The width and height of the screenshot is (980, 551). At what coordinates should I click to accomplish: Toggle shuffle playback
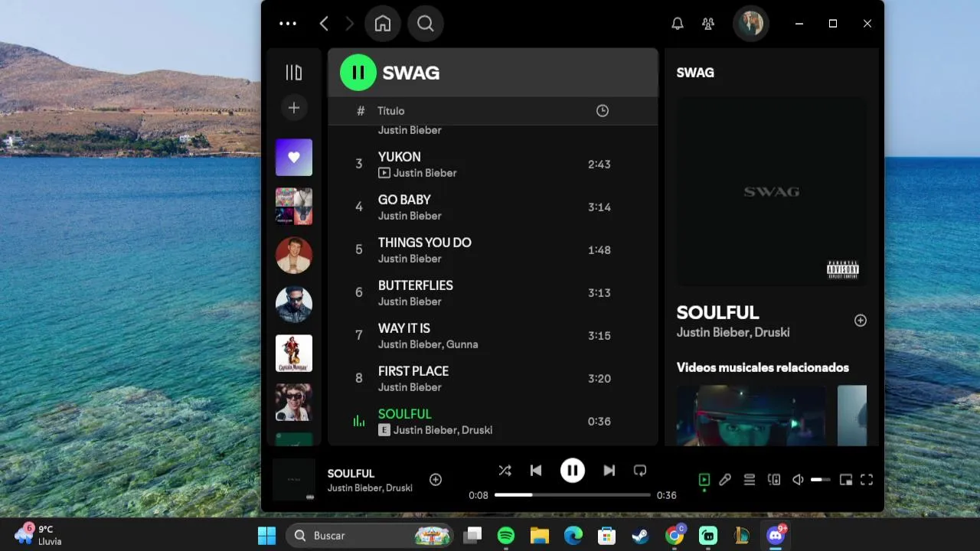(x=505, y=471)
